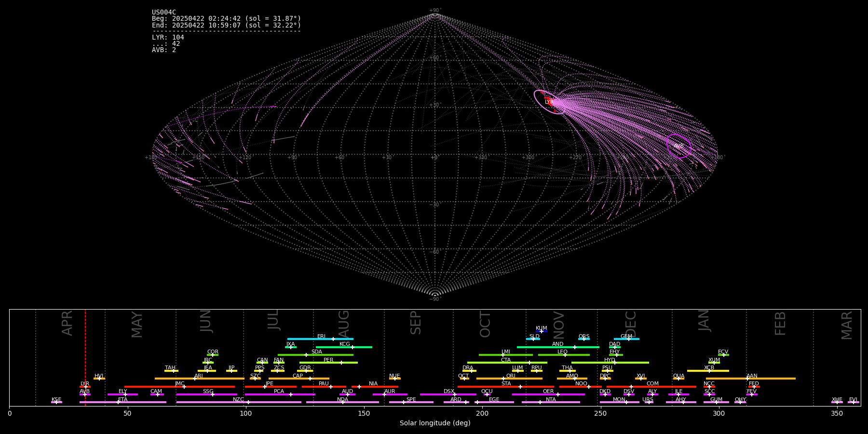This screenshot has height=434, width=868.
Task: Select the SDA shower label
Action: 316,352
